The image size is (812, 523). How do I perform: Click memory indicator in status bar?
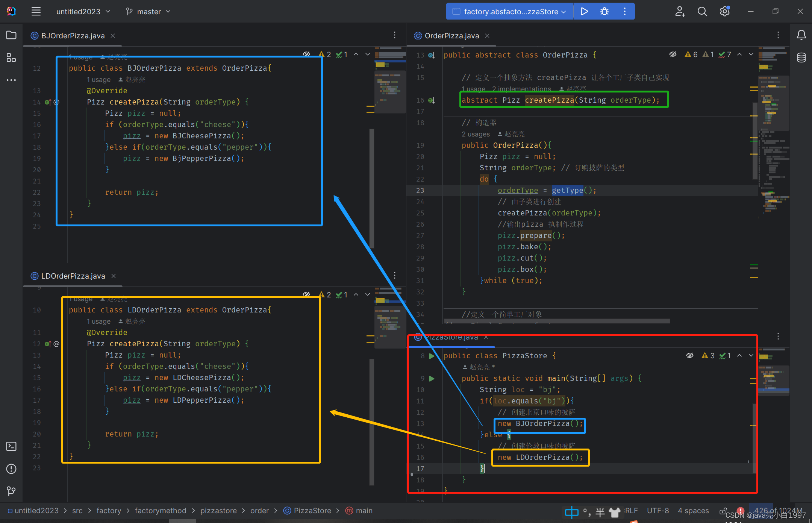778,511
